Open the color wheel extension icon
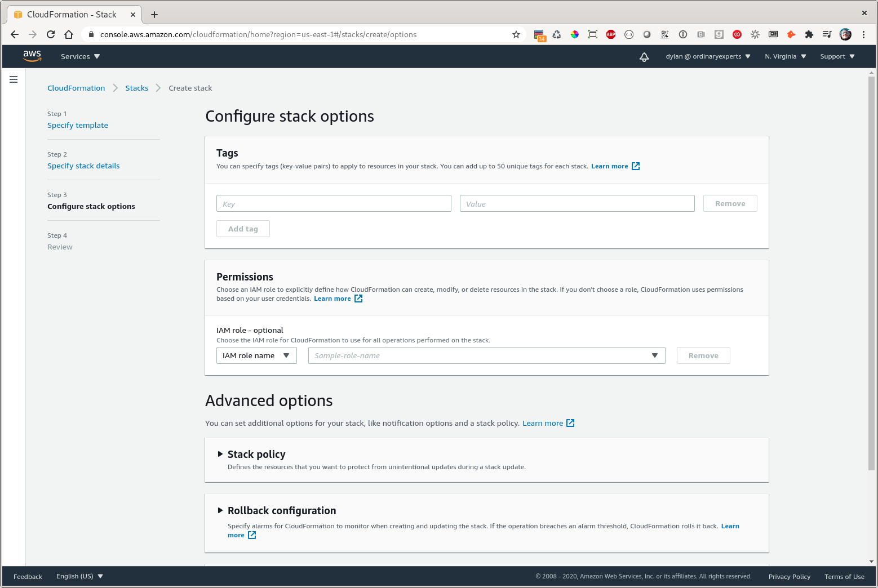 click(575, 34)
